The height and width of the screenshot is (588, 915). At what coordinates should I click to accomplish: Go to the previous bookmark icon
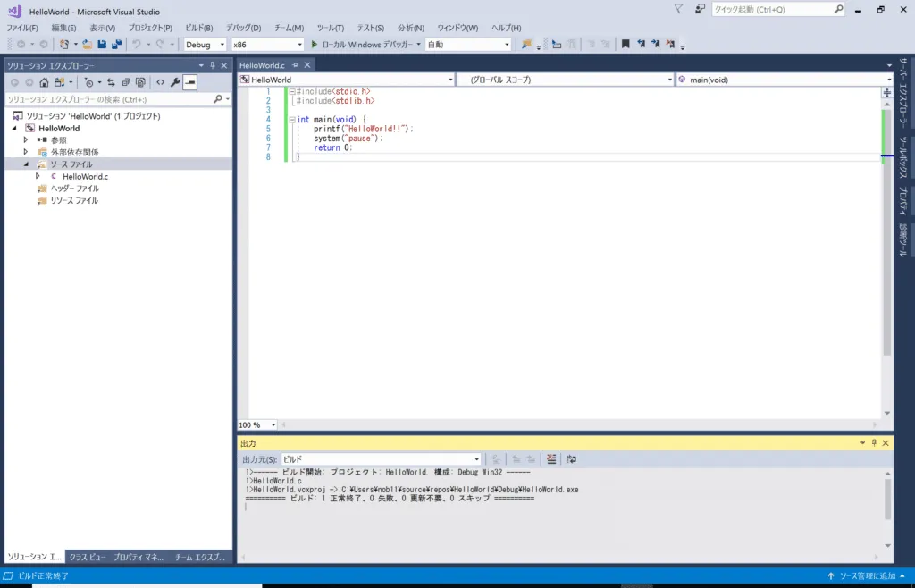tap(641, 45)
